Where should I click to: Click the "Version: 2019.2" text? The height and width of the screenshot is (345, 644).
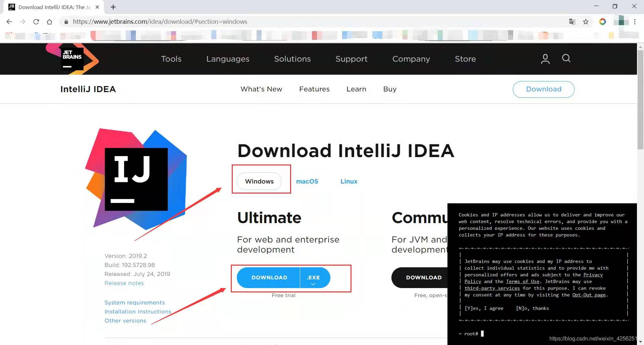pos(126,256)
